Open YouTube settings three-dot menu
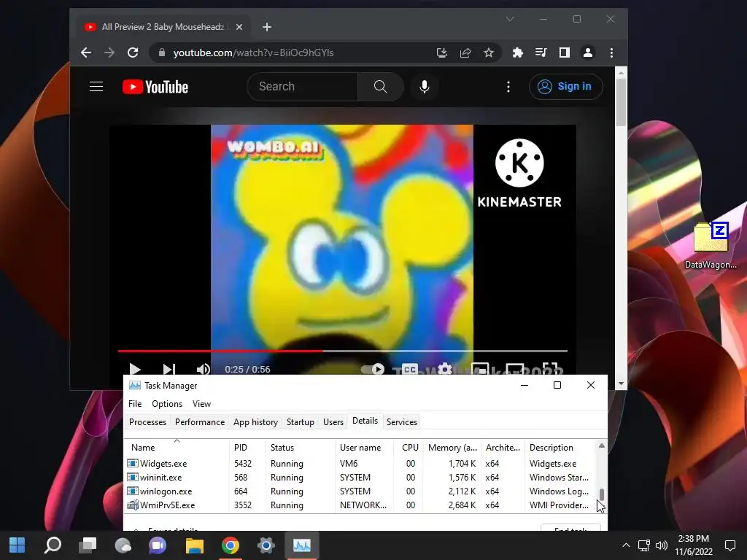 (x=508, y=87)
